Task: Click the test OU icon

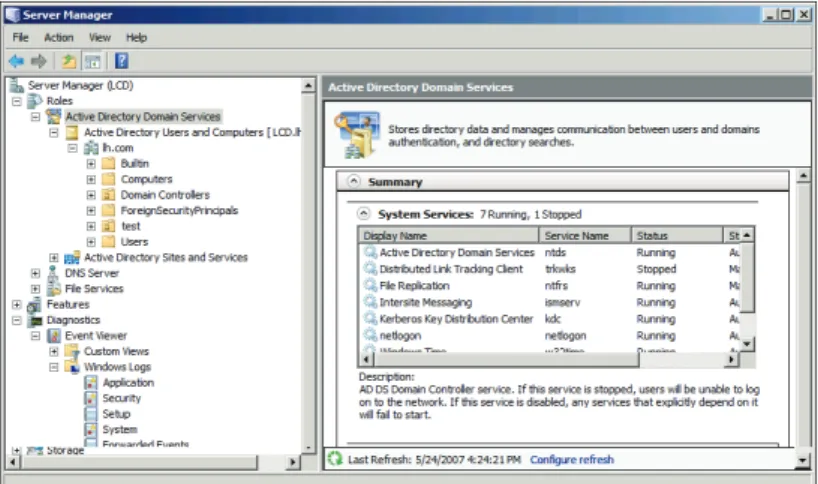Action: click(x=109, y=226)
